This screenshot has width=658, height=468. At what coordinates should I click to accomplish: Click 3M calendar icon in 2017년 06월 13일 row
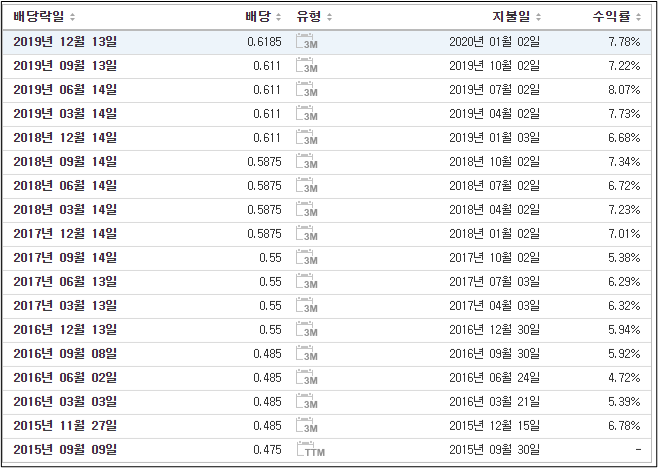(x=306, y=281)
